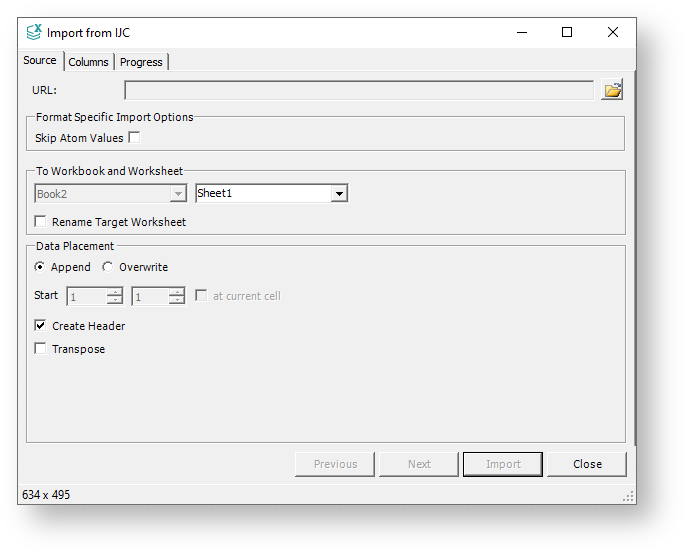Click the Next button
Viewport: 685px width, 553px height.
coord(419,464)
